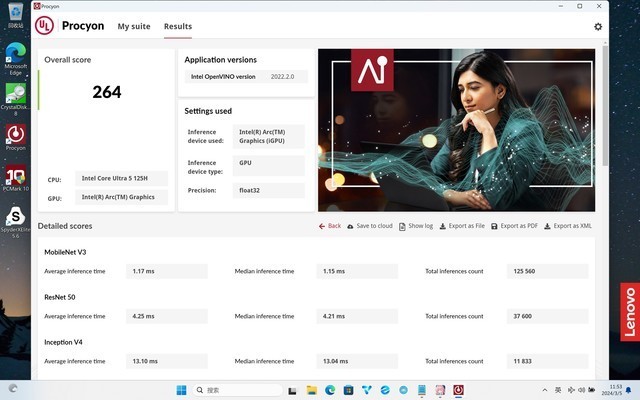Click the Windows Start button
This screenshot has height=400, width=640.
pyautogui.click(x=182, y=389)
